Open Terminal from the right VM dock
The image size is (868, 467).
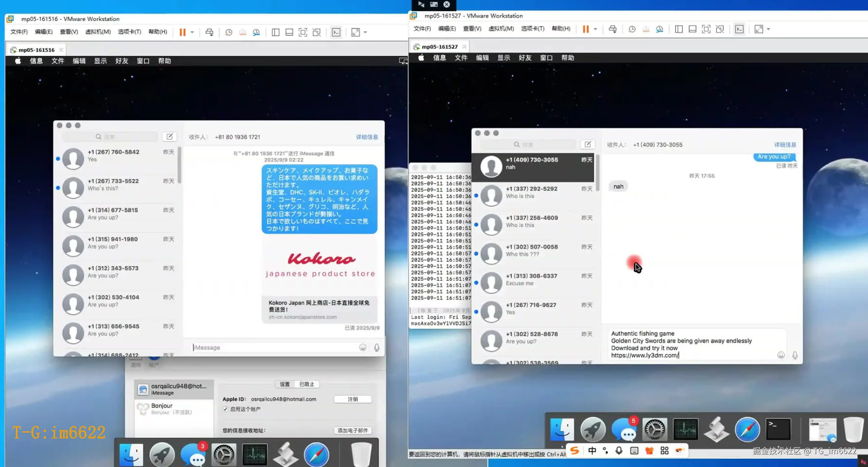[778, 429]
